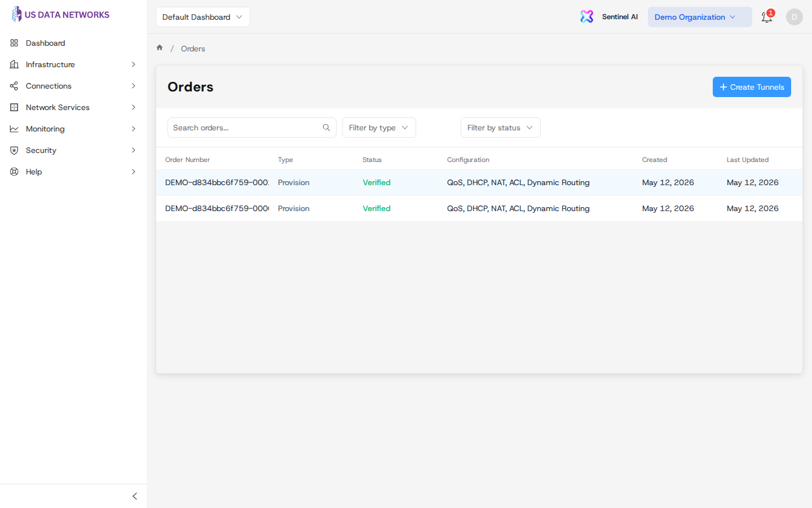Click Provision type in the first row
This screenshot has height=508, width=812.
click(x=294, y=182)
